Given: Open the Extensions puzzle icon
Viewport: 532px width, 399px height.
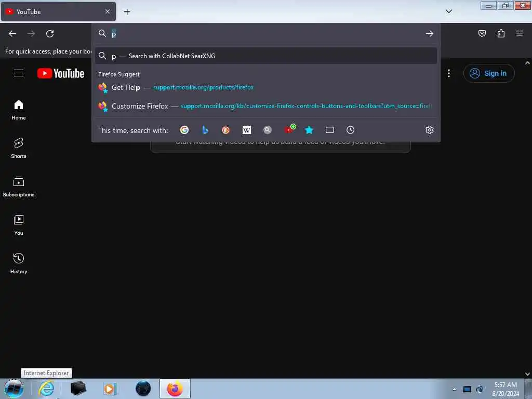Looking at the screenshot, I should [x=501, y=33].
